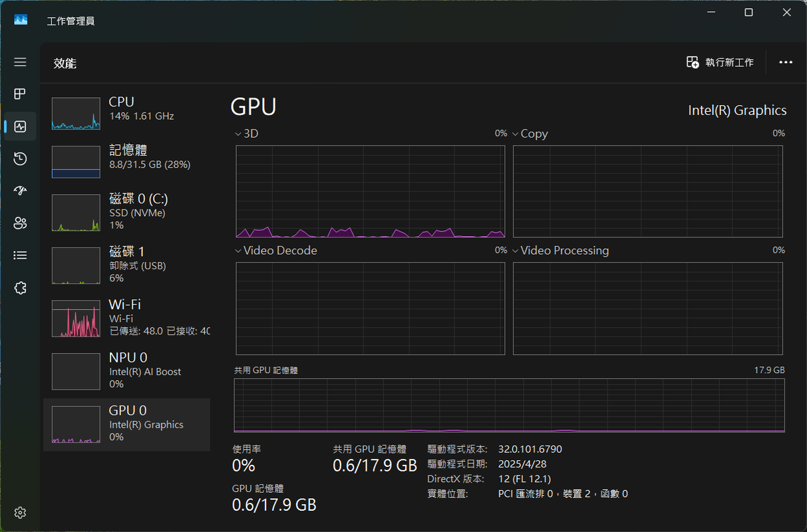The height and width of the screenshot is (532, 807).
Task: Click the 共用 GPU 記憶體 0.6/17.9 GB value
Action: (x=375, y=465)
